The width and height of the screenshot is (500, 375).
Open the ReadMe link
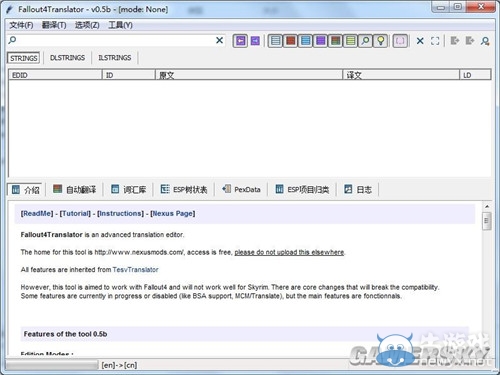click(x=37, y=213)
